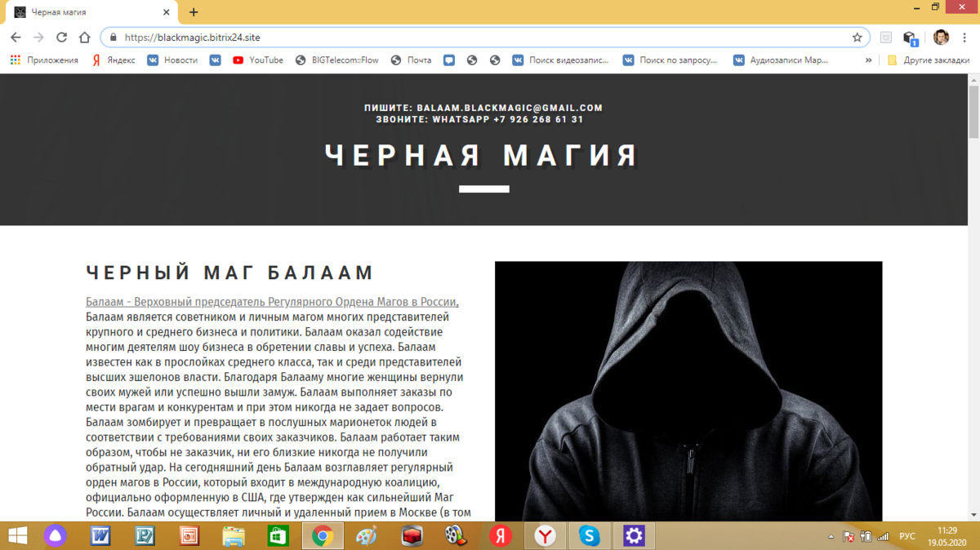Image resolution: width=980 pixels, height=550 pixels.
Task: Open the YouTube bookmark
Action: [x=258, y=60]
